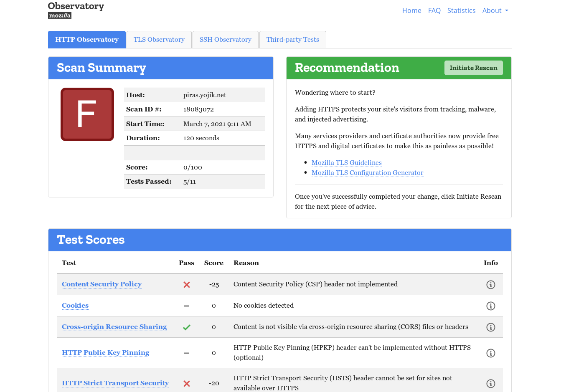Open Mozilla TLS Configuration Generator link
561x392 pixels.
[x=367, y=173]
